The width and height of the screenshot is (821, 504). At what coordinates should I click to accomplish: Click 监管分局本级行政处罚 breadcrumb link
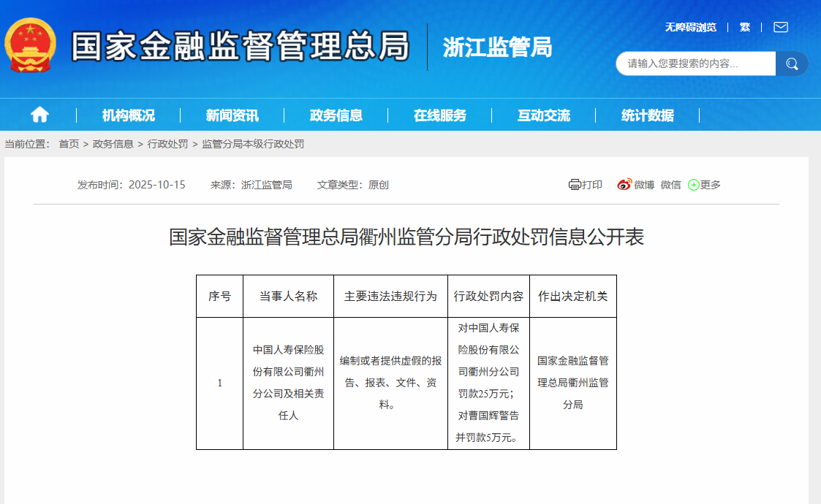(253, 144)
